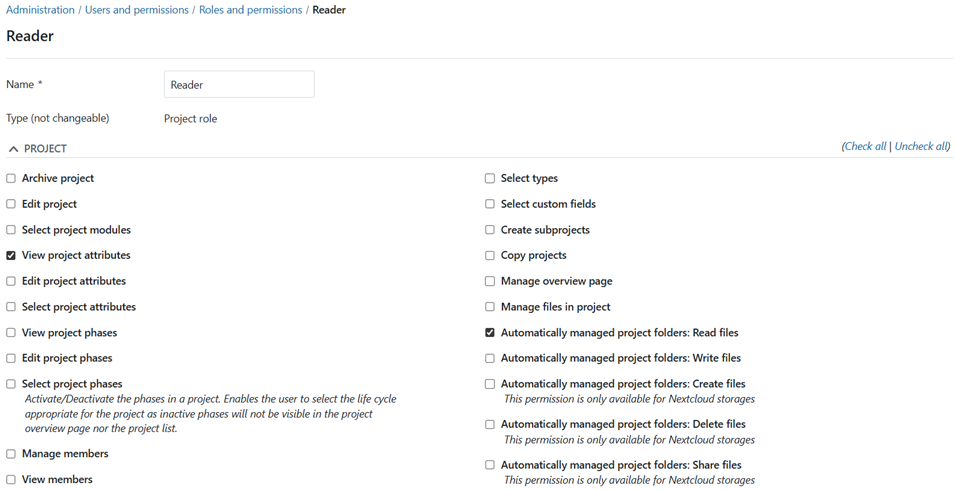Check the Copy projects box
The width and height of the screenshot is (956, 490).
point(490,255)
